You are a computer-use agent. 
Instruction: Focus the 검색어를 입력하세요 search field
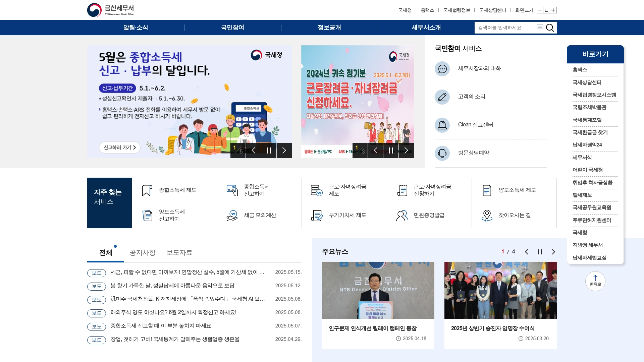click(x=505, y=27)
